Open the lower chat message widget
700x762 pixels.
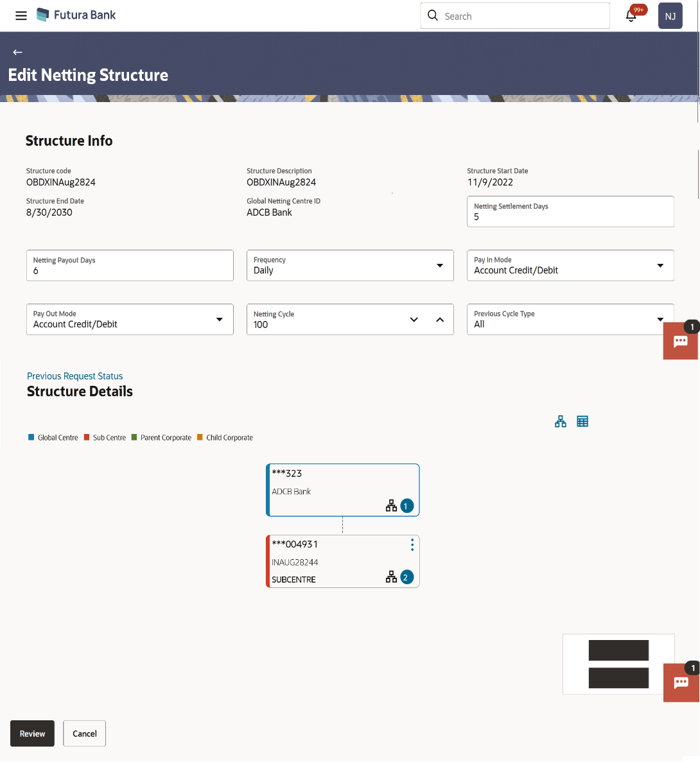(x=681, y=683)
